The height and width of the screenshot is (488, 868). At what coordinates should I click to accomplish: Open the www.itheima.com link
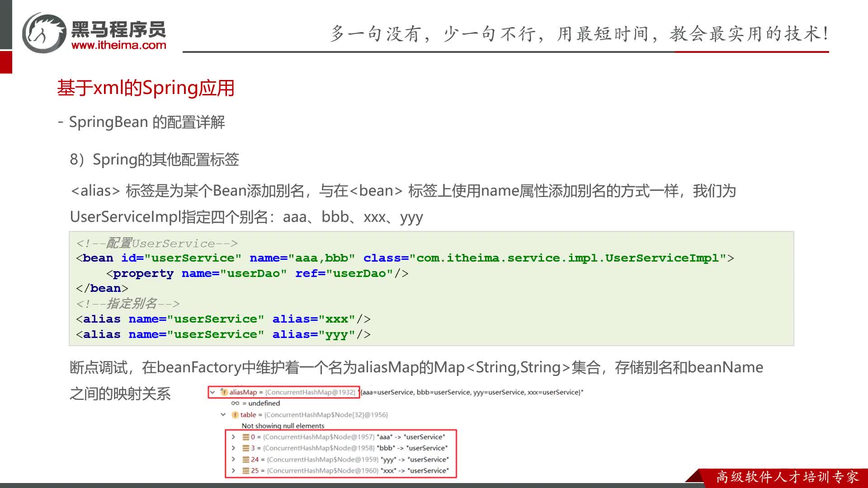point(119,45)
